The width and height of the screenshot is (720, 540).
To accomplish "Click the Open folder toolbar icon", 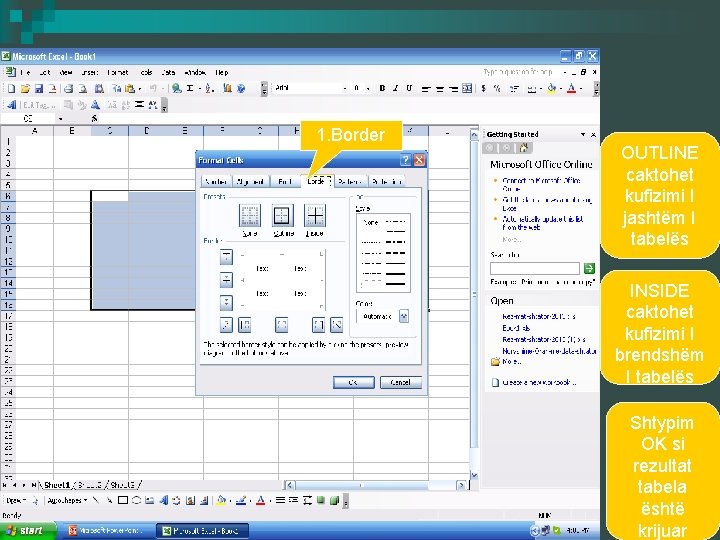I will tap(25, 89).
